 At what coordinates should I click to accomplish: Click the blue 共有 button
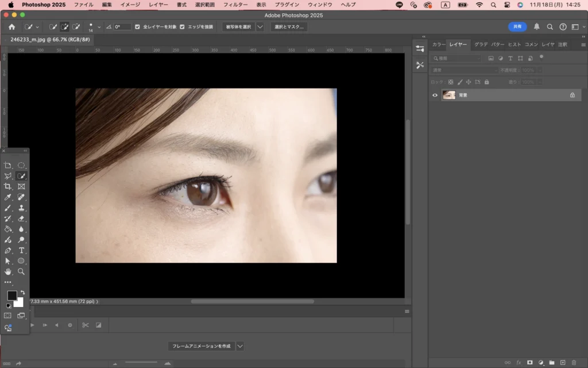point(517,26)
